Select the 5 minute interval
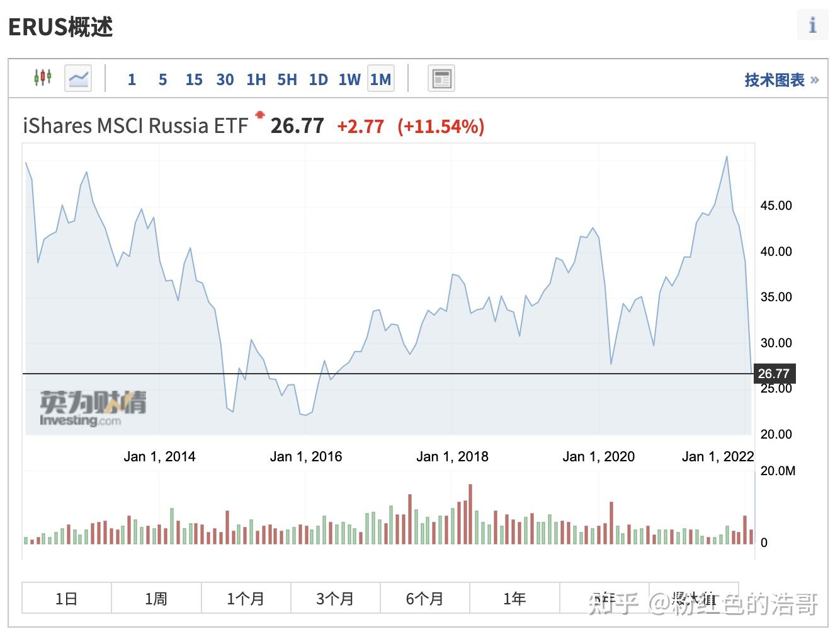 click(162, 79)
